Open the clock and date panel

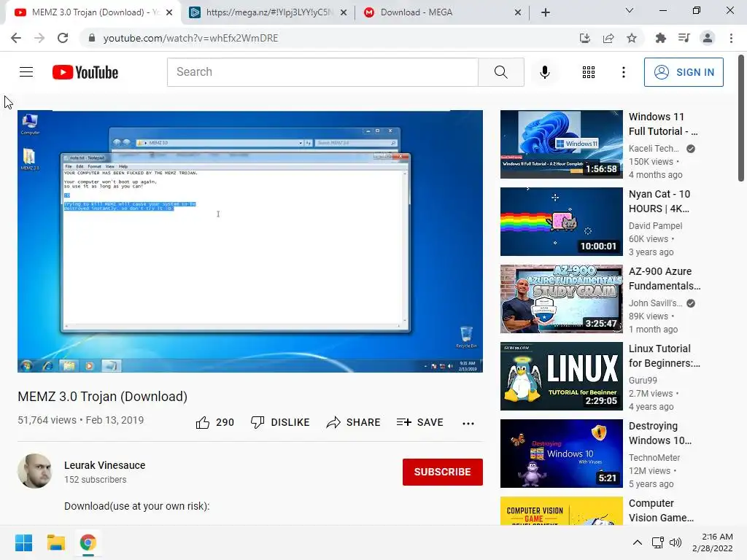click(712, 542)
